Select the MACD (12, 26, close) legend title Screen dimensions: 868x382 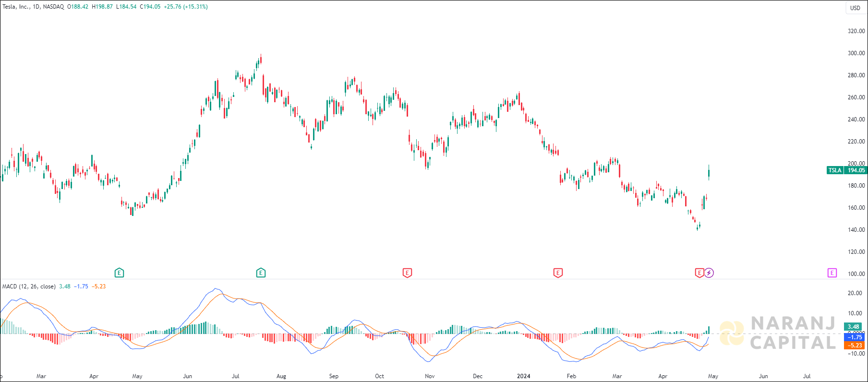[x=29, y=286]
